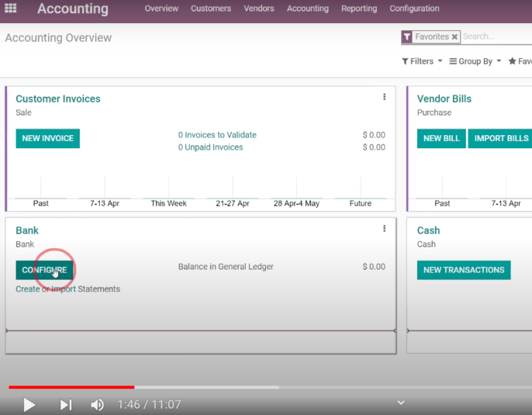The image size is (532, 415).
Task: Open the Cash journal card title
Action: [x=428, y=230]
